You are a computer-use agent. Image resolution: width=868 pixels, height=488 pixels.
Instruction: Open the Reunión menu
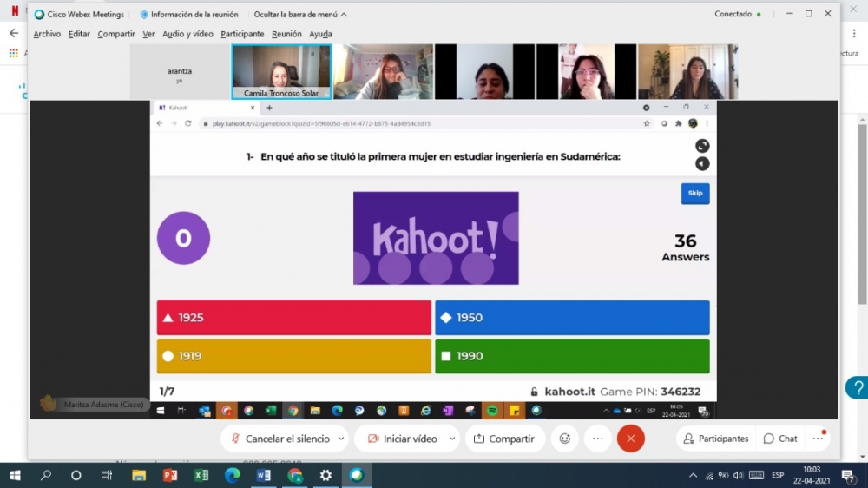(x=286, y=34)
